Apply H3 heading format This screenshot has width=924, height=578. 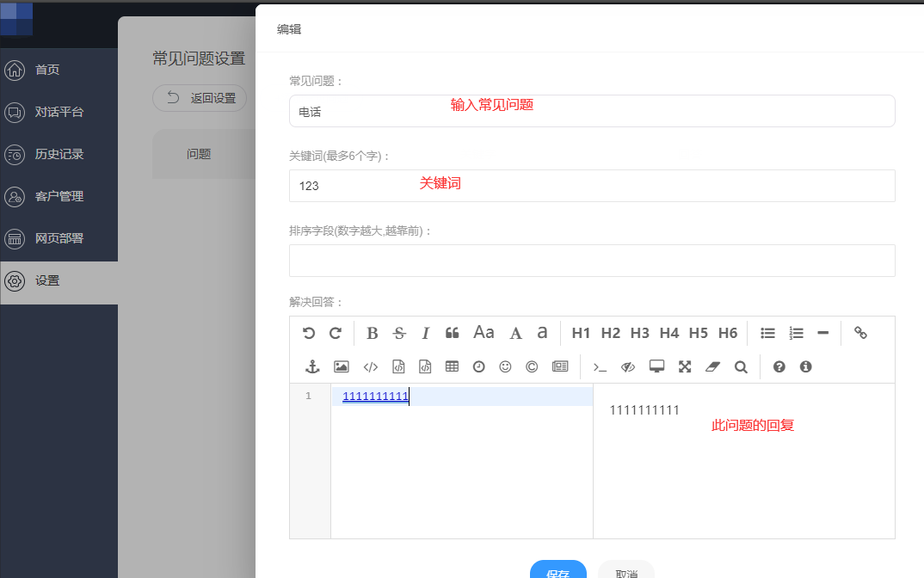639,333
